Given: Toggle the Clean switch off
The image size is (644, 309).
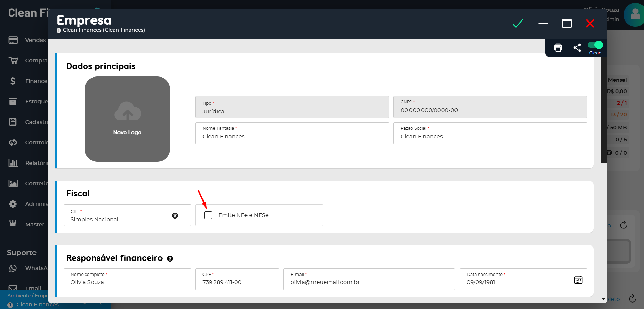Looking at the screenshot, I should click(x=595, y=45).
